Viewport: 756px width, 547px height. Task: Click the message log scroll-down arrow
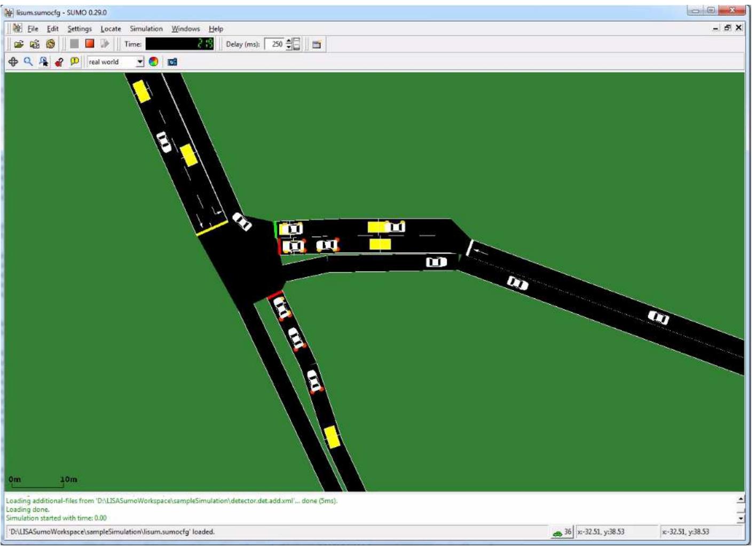coord(741,518)
